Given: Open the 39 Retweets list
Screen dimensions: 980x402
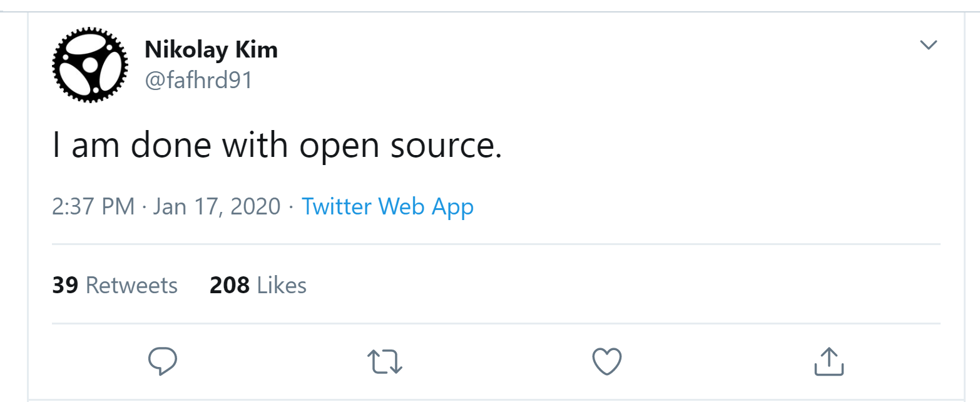Looking at the screenshot, I should coord(115,285).
